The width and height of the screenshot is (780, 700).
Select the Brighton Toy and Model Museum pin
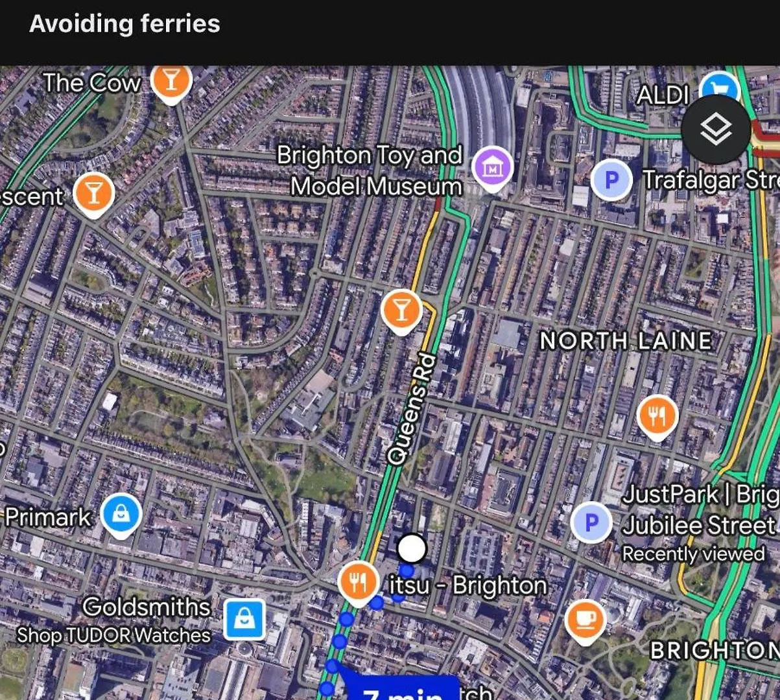tap(493, 168)
